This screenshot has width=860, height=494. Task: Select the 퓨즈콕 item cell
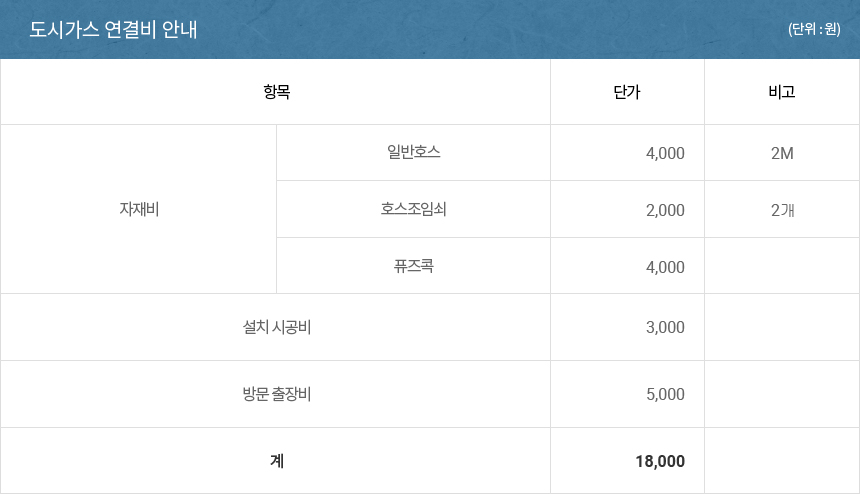pos(414,266)
